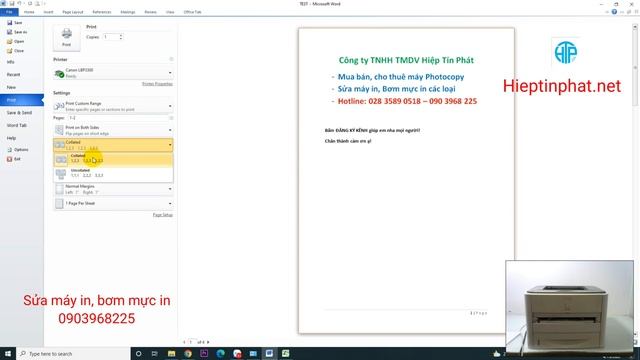The height and width of the screenshot is (360, 640).
Task: Click the printer info icon beside Printer heading
Action: click(171, 60)
